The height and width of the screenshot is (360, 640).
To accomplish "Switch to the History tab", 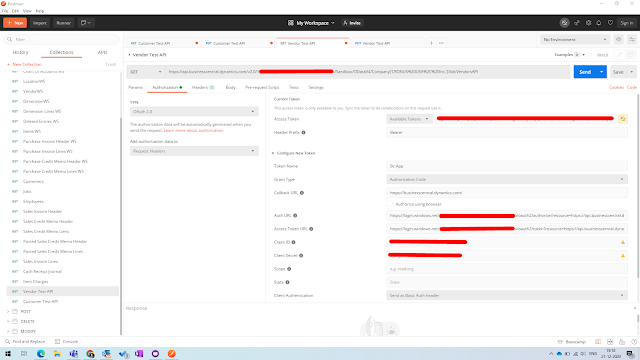I will pyautogui.click(x=20, y=52).
